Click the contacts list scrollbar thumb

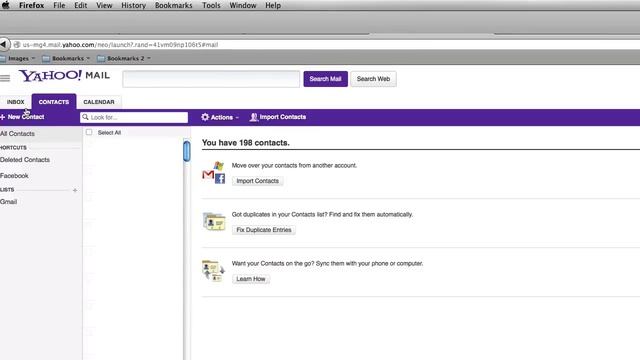pyautogui.click(x=187, y=151)
